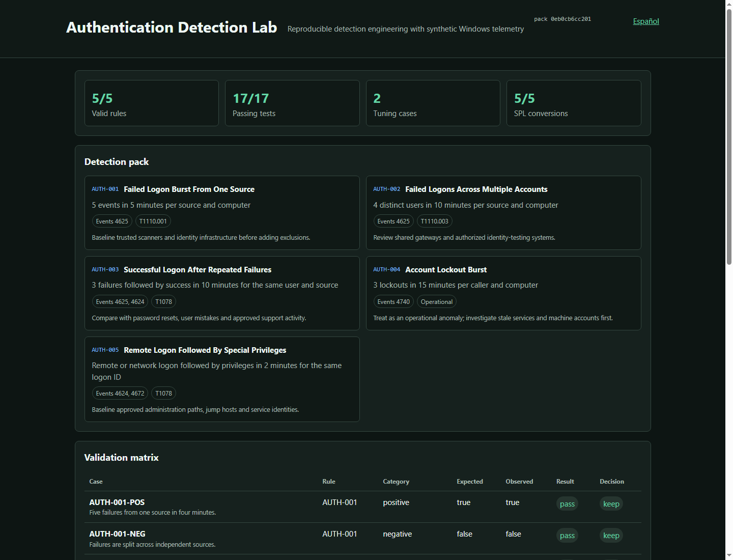Click the Validation matrix heading
The image size is (733, 560).
tap(122, 458)
